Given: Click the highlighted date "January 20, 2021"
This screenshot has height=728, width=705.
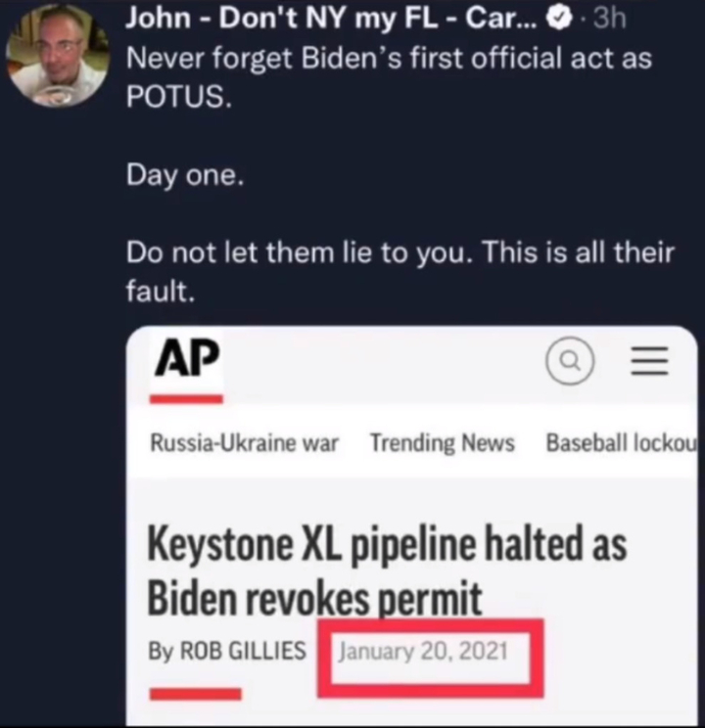Looking at the screenshot, I should pyautogui.click(x=423, y=651).
